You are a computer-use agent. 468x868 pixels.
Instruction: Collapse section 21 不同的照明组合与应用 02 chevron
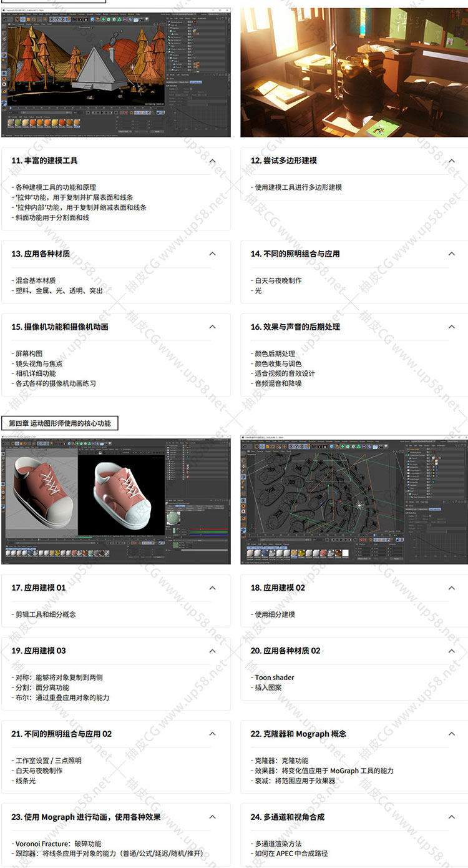212,734
